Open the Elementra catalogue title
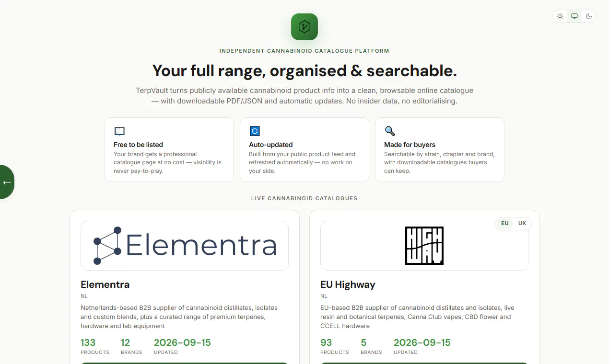Screen dimensions: 609x364 point(105,284)
